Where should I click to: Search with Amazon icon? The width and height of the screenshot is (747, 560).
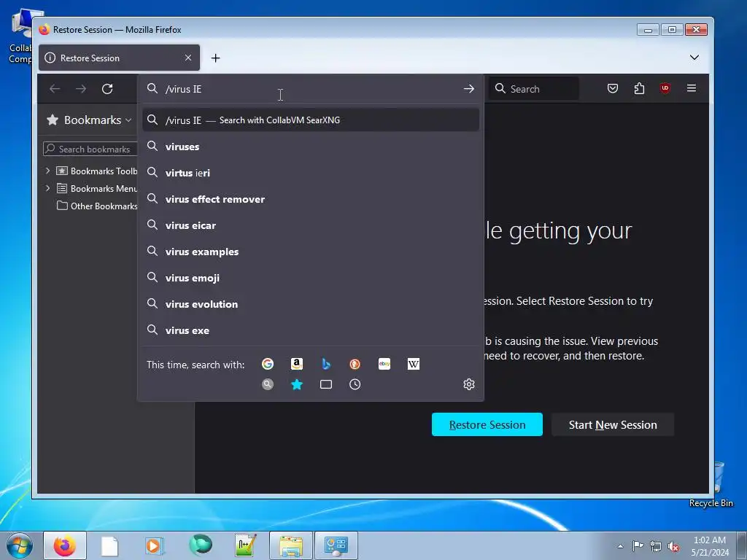[297, 365]
